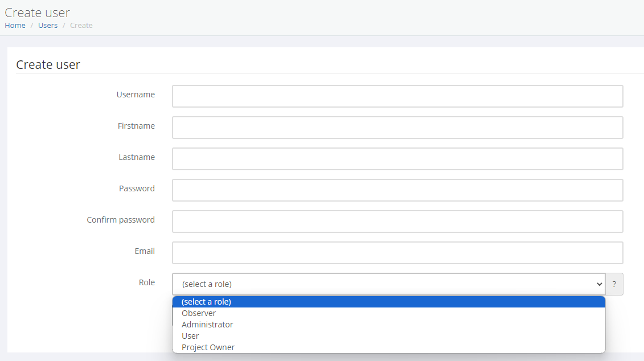Go to Home via breadcrumb
This screenshot has height=361, width=644.
coord(15,25)
